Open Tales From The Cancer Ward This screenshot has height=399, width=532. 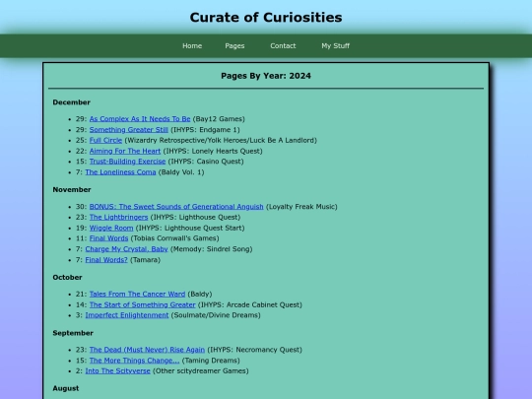(x=137, y=295)
